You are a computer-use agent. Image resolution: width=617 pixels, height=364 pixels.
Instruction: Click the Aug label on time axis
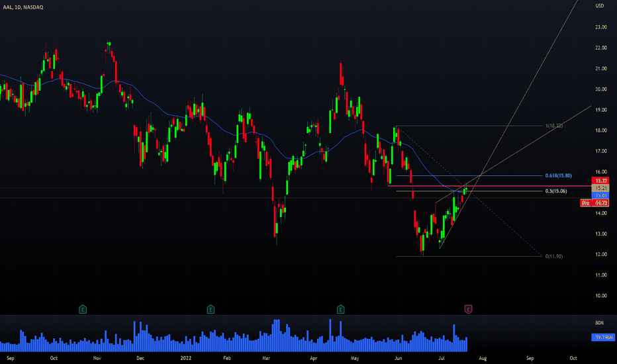point(483,358)
